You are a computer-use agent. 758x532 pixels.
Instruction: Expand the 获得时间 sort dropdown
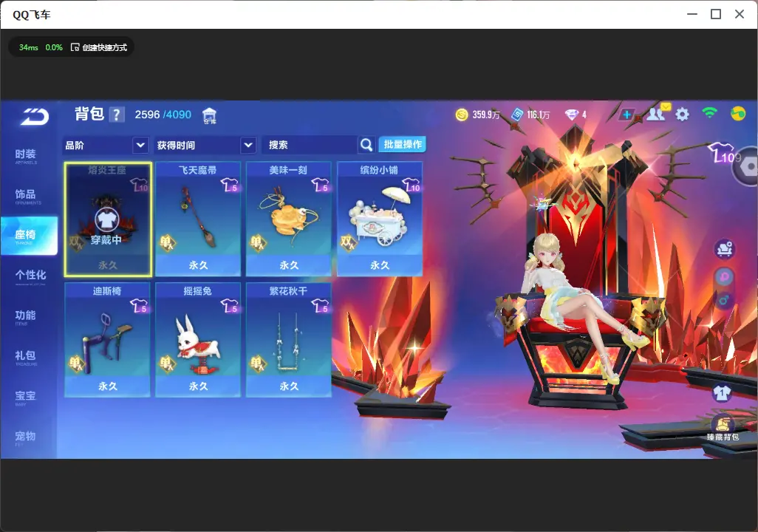coord(248,145)
